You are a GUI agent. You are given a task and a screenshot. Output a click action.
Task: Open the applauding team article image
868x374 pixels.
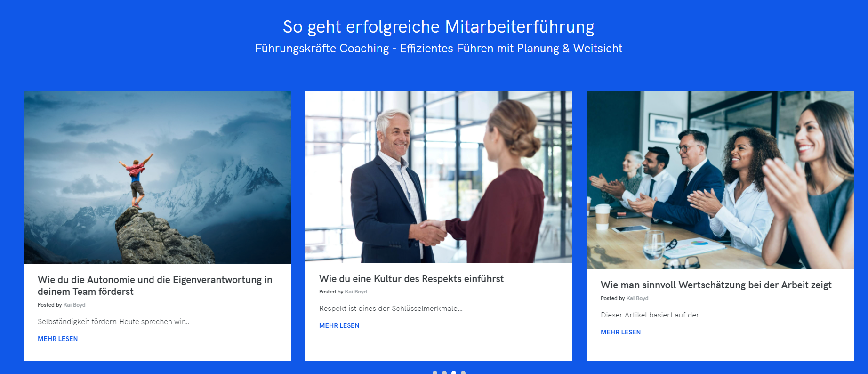click(x=720, y=180)
